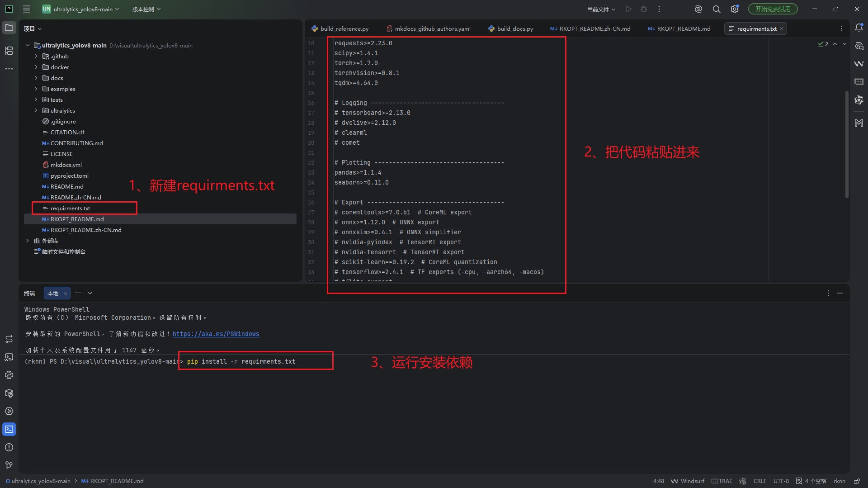Open the 版本控制 dropdown
868x488 pixels.
(x=146, y=9)
